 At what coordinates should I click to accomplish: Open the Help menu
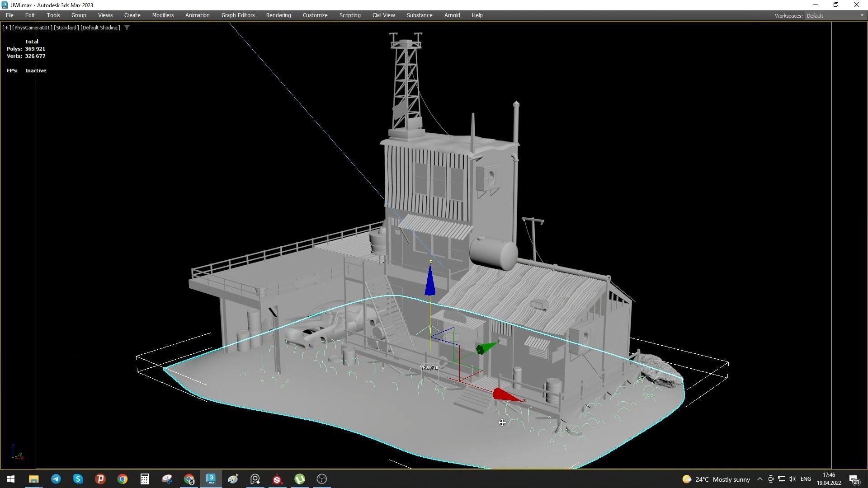point(477,15)
